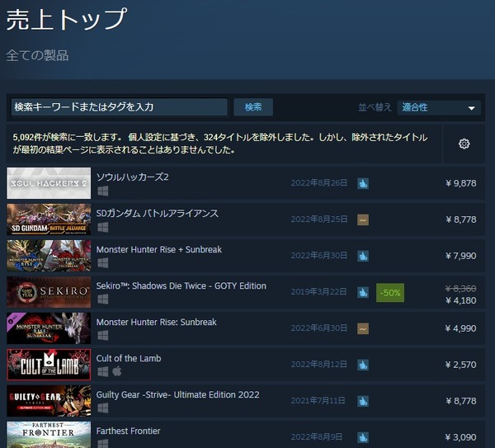Open Monster Hunter Rise: Sunbreak DLC thumbnail

(49, 328)
